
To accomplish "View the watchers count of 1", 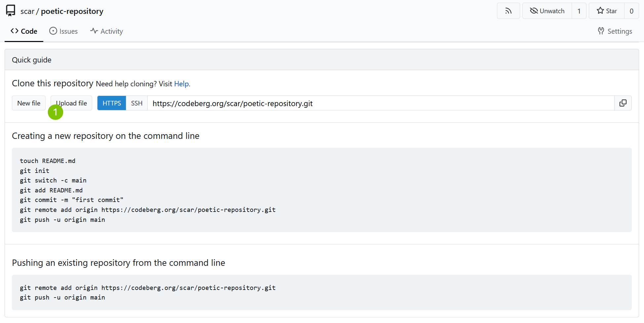I will [x=579, y=11].
